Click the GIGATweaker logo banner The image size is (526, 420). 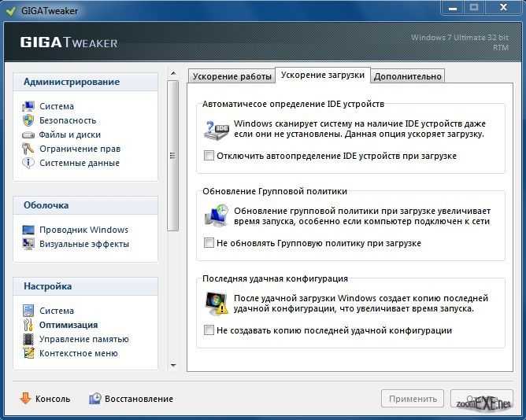tap(69, 42)
